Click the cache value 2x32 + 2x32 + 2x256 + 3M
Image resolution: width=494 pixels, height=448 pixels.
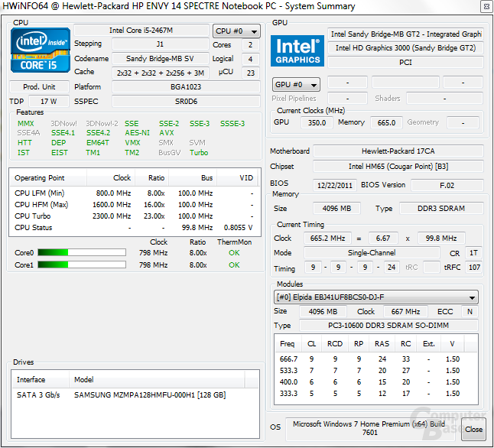[x=160, y=73]
